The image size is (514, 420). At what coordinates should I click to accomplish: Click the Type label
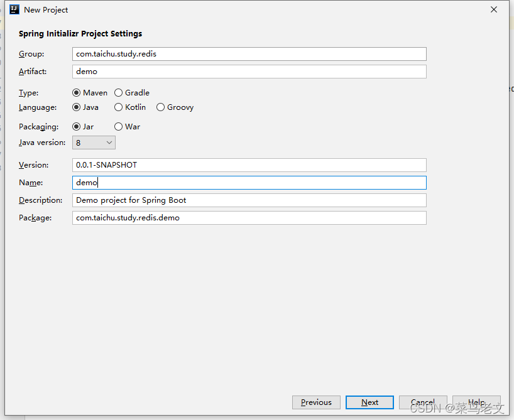coord(28,93)
